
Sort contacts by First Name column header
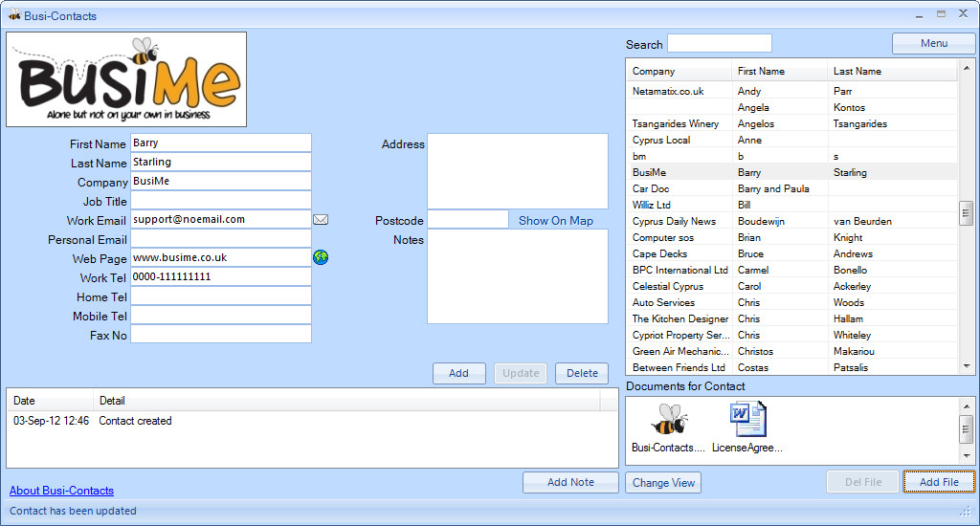coord(779,71)
